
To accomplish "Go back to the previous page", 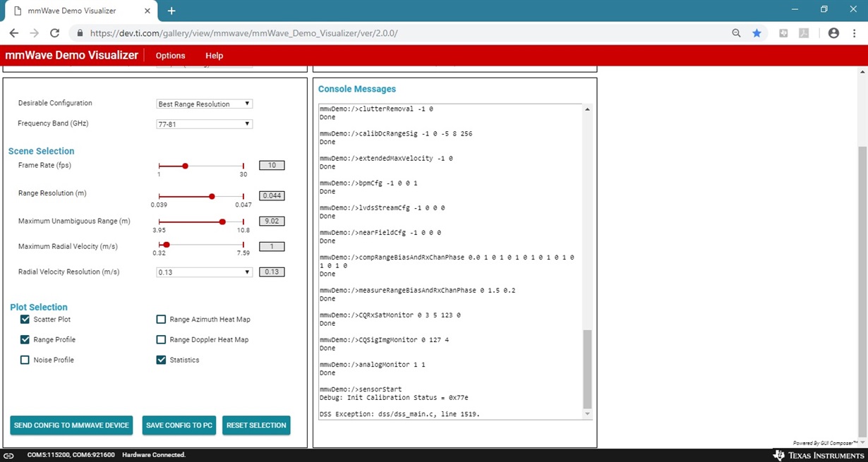I will point(14,33).
